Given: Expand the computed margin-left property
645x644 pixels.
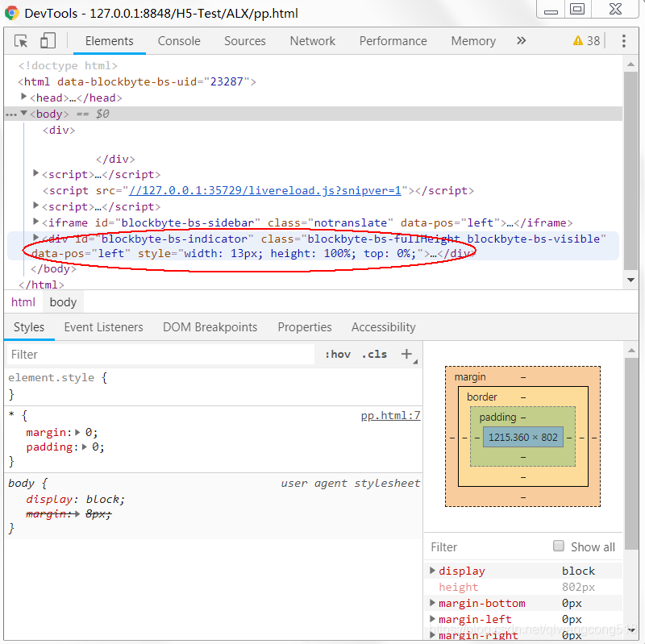Looking at the screenshot, I should click(x=432, y=618).
